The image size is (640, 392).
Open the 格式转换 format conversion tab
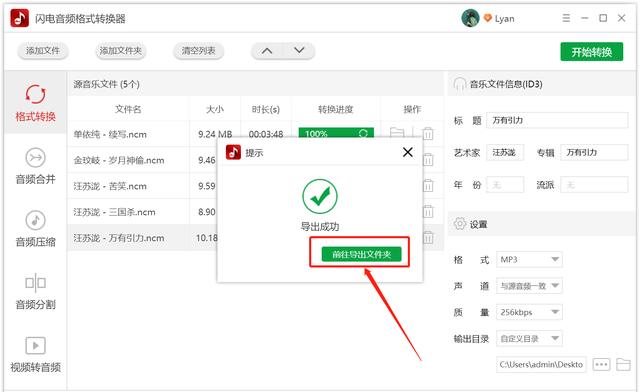click(36, 103)
